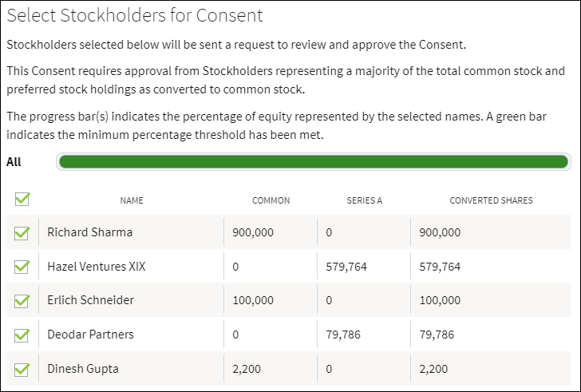Select the Dinesh Gupta name cell
The image size is (581, 392).
coord(84,368)
